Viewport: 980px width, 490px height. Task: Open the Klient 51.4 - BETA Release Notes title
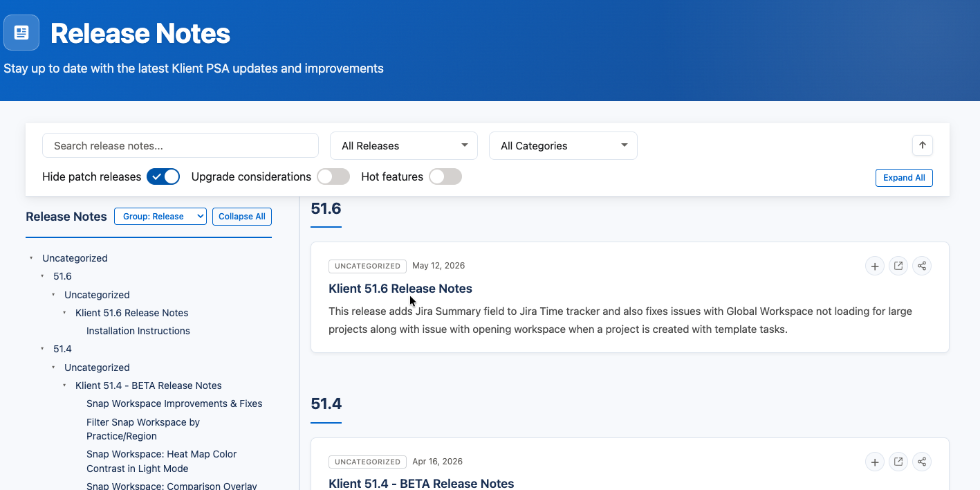click(x=421, y=483)
